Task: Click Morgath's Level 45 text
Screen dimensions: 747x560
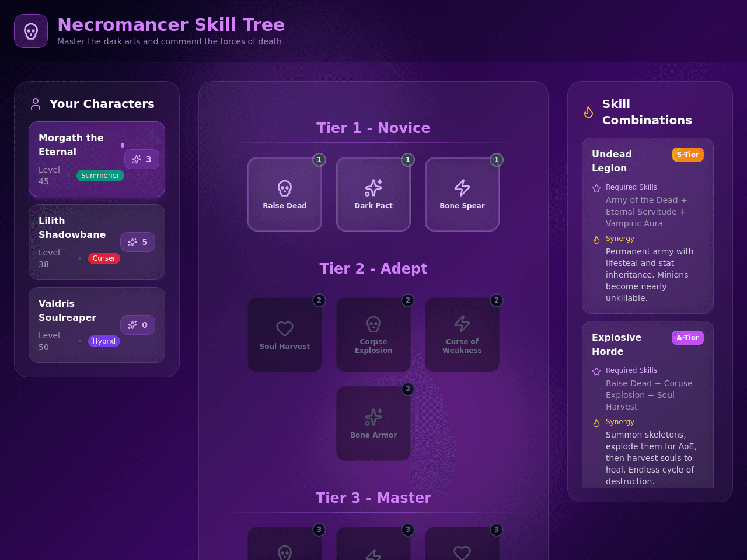Action: point(49,176)
